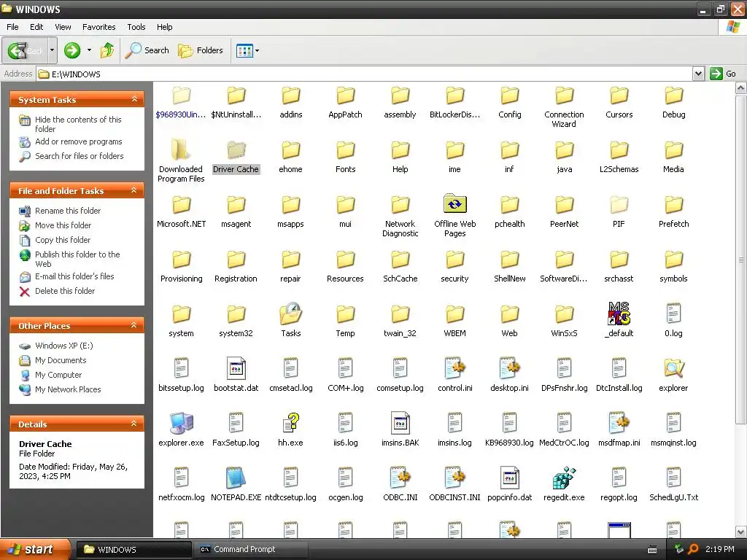Expand the Address bar dropdown
The width and height of the screenshot is (747, 560).
point(698,74)
